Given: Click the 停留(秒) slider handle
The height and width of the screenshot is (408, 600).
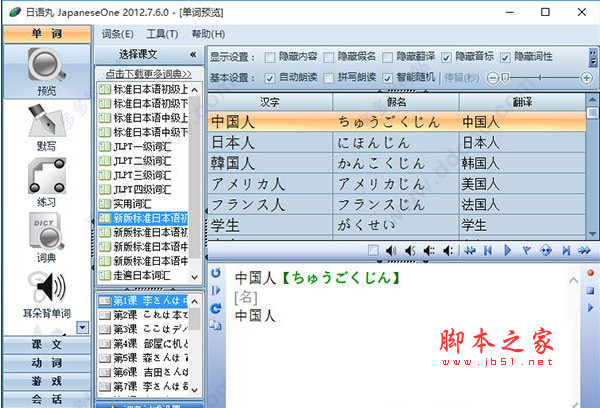Looking at the screenshot, I should tap(505, 78).
